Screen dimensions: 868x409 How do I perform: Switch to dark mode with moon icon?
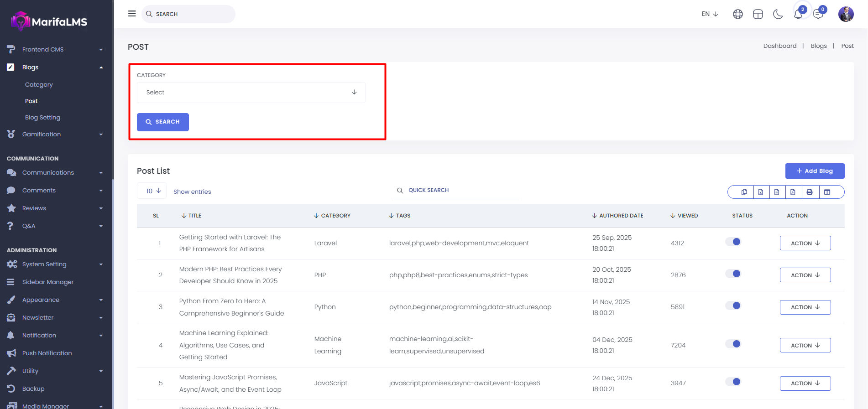coord(778,15)
